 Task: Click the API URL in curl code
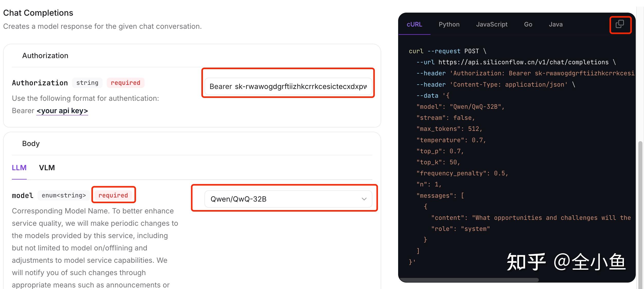[523, 62]
